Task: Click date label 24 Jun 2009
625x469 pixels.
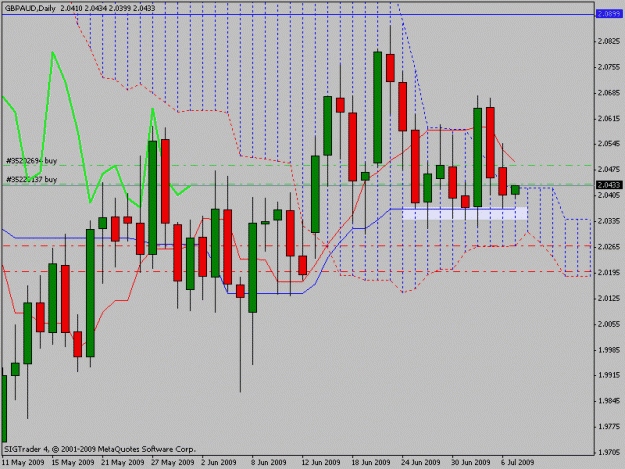Action: pyautogui.click(x=421, y=463)
